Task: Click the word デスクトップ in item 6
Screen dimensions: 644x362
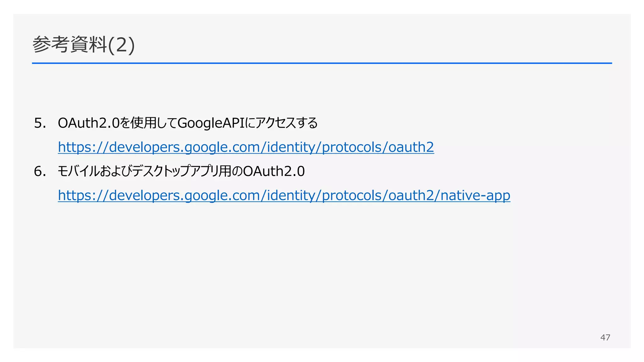Action: point(161,172)
